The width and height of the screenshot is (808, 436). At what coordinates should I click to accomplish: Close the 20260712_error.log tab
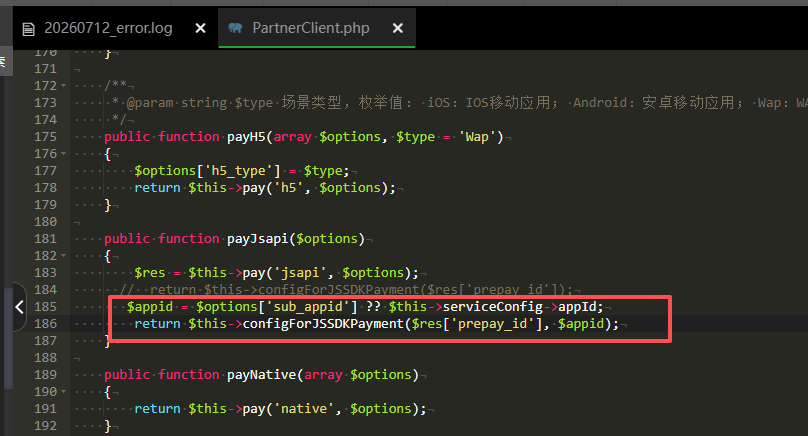tap(200, 28)
